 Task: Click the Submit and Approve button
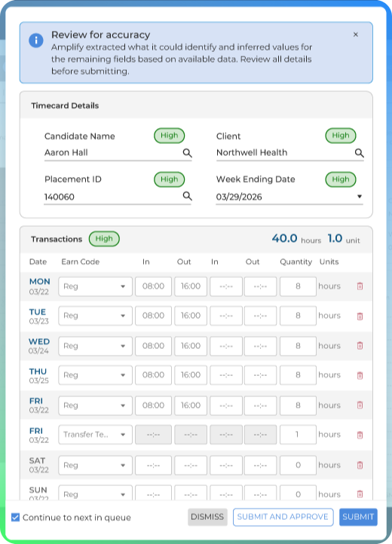pos(283,517)
